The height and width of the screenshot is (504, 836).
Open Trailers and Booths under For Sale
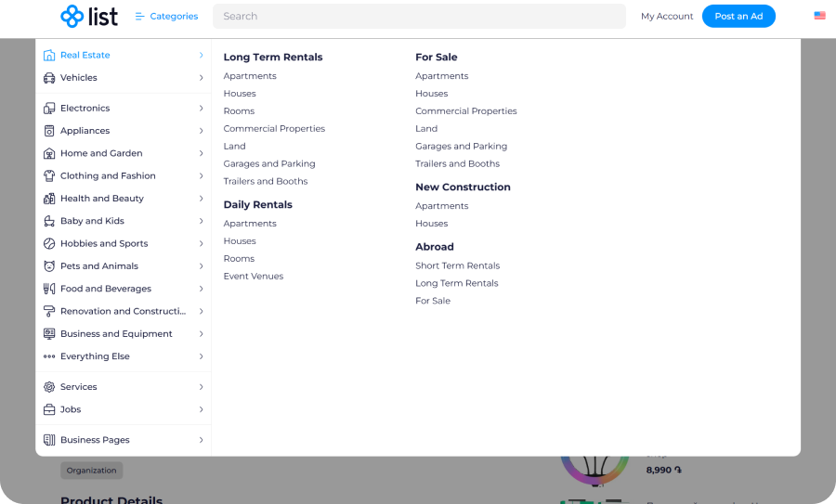(x=457, y=164)
